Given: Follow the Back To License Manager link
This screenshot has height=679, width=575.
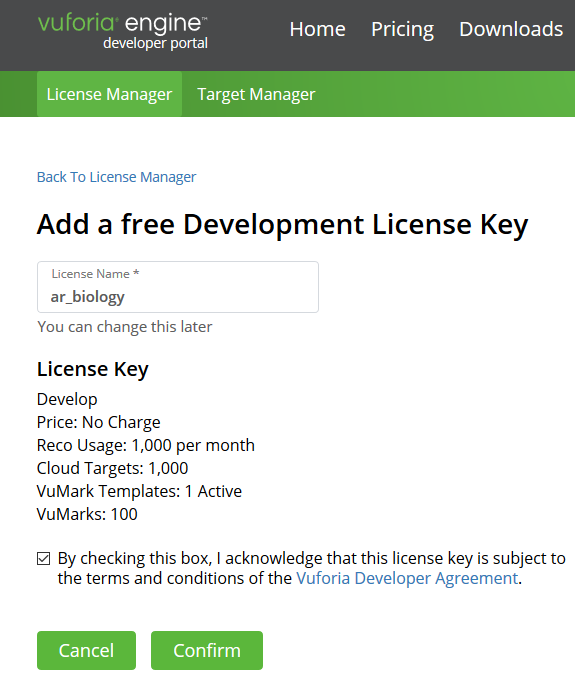Looking at the screenshot, I should click(x=116, y=177).
